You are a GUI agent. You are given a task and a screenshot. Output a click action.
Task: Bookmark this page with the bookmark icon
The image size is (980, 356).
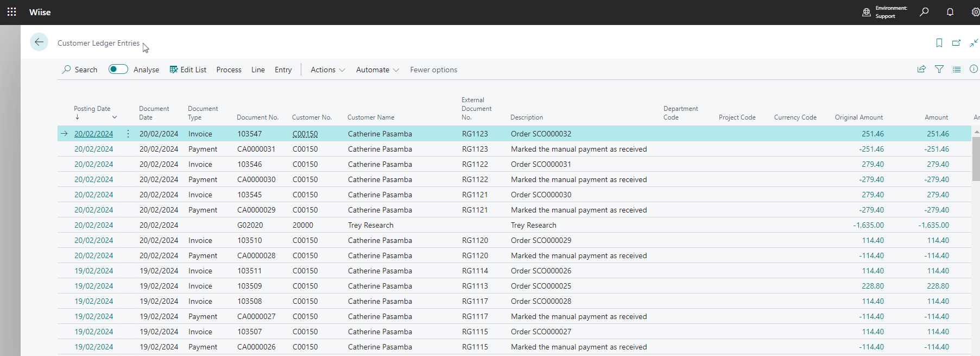(x=939, y=43)
